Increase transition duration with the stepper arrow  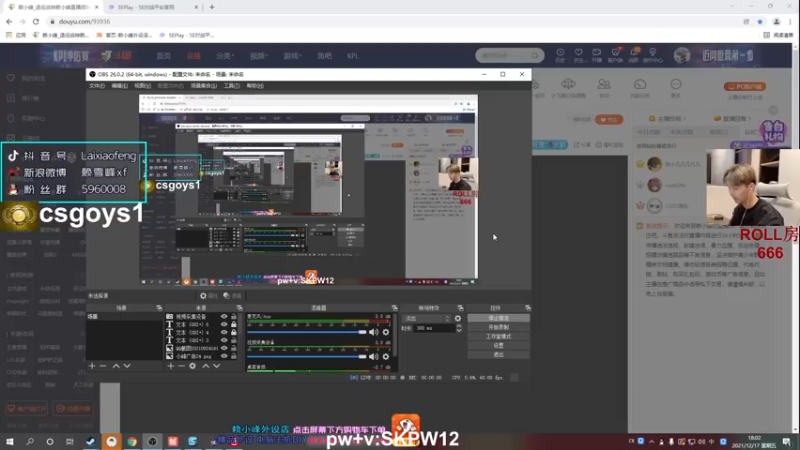(459, 327)
